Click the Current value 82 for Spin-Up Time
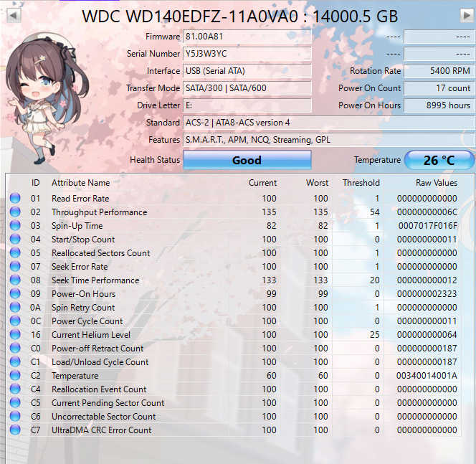 pyautogui.click(x=272, y=226)
